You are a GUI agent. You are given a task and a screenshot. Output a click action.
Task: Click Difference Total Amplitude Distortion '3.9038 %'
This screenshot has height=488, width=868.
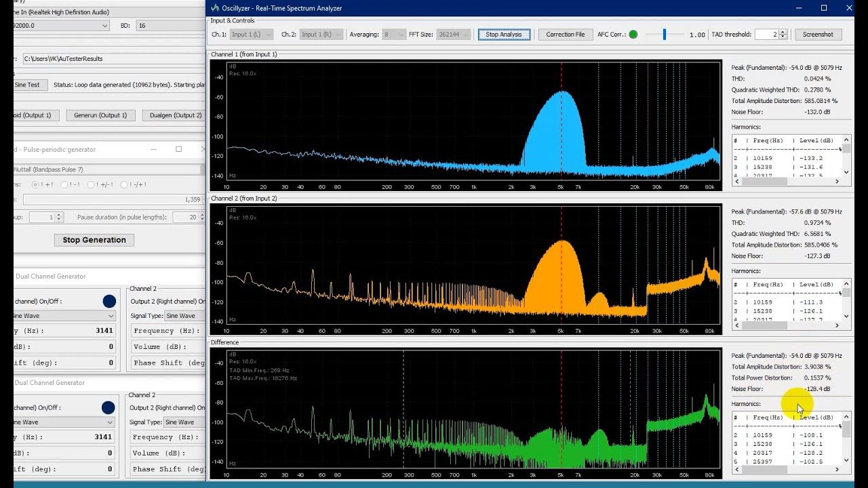[818, 367]
